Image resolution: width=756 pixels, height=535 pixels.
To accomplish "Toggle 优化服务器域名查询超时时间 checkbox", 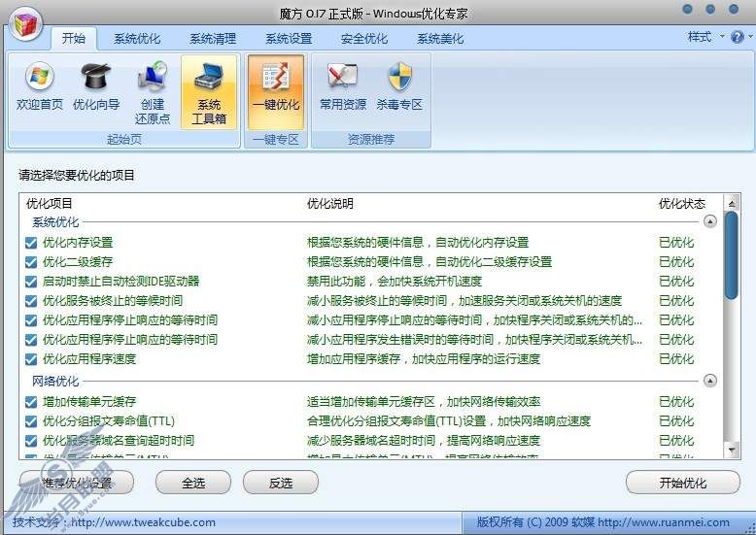I will point(31,441).
